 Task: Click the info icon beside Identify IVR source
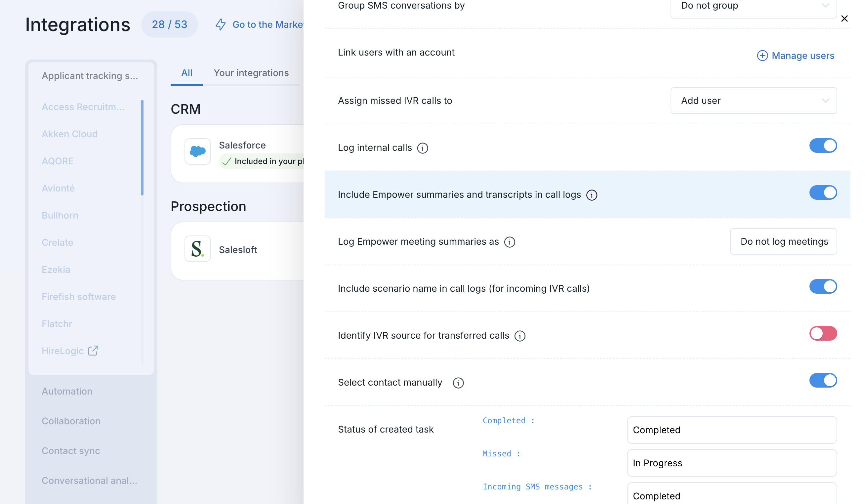520,336
